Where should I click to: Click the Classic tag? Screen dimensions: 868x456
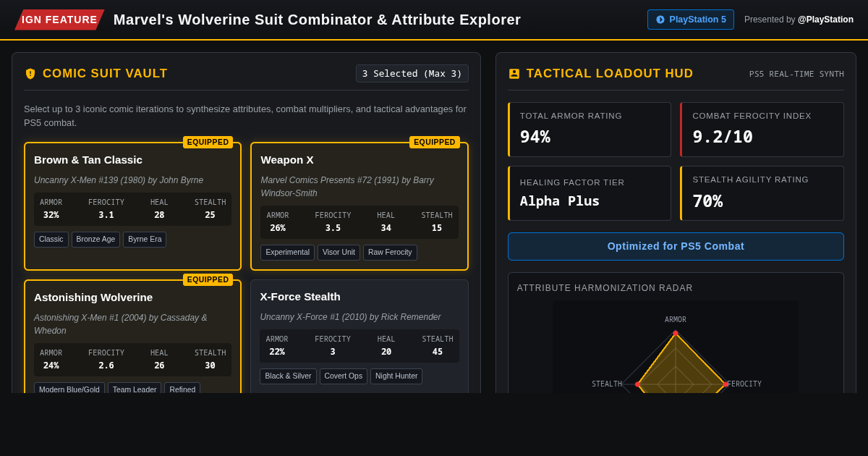pos(51,240)
